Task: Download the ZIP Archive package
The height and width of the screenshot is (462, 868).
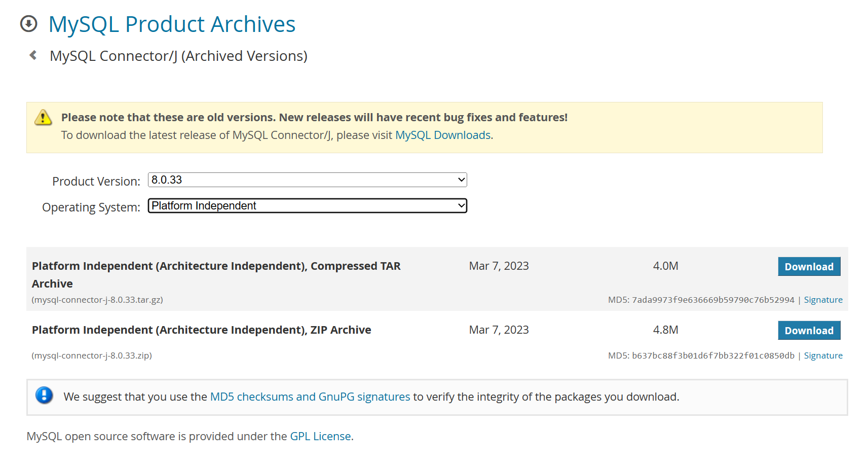Action: (809, 331)
